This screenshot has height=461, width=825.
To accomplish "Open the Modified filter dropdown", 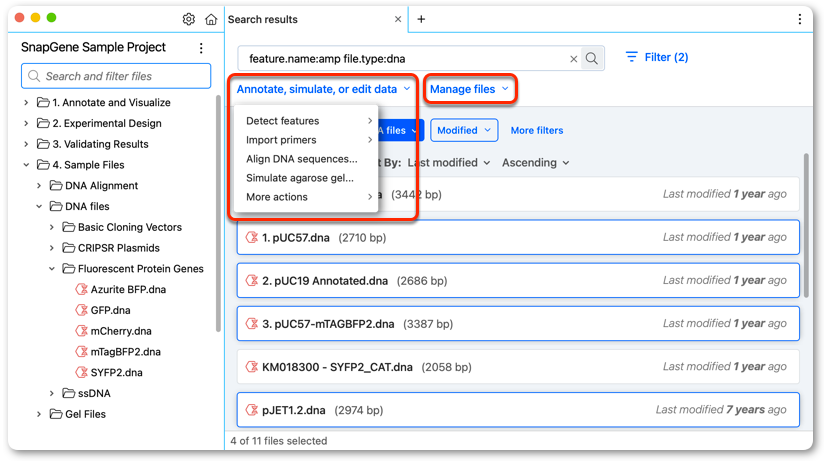I will pos(464,130).
